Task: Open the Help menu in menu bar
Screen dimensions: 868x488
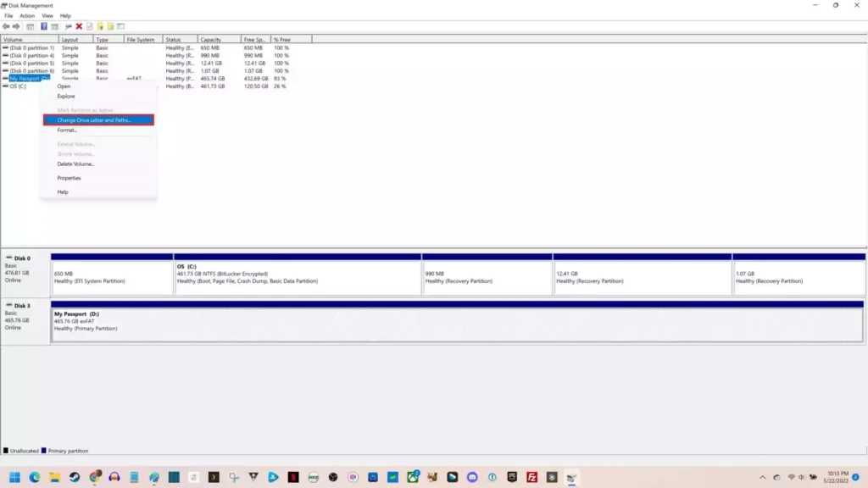Action: 65,16
